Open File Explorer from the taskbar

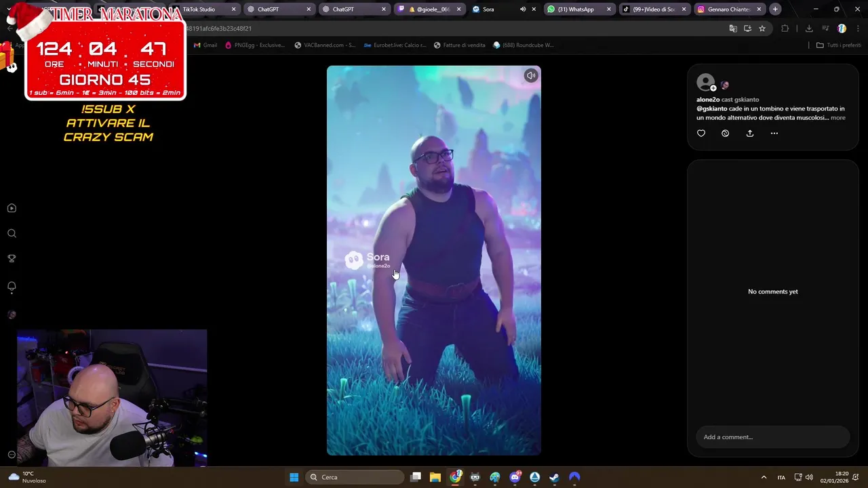click(x=435, y=477)
